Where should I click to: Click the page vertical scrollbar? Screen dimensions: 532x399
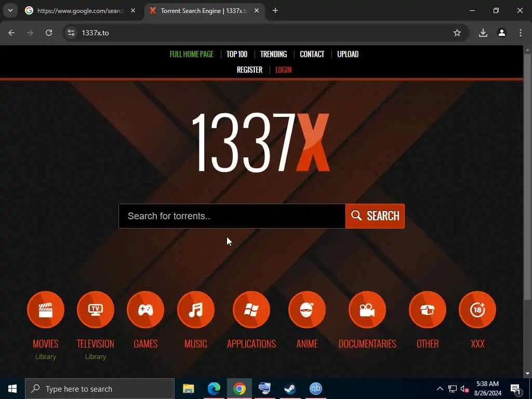tap(527, 177)
